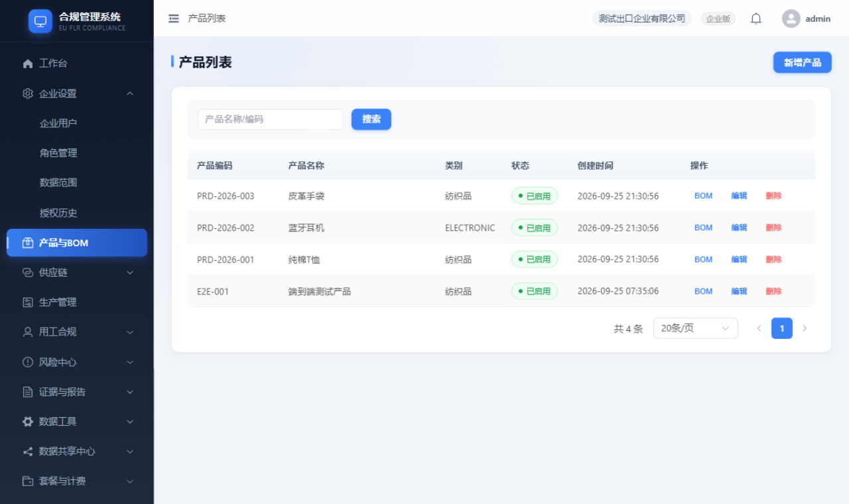Edit the 蓝牙耳机 product
The image size is (849, 504).
pos(739,227)
